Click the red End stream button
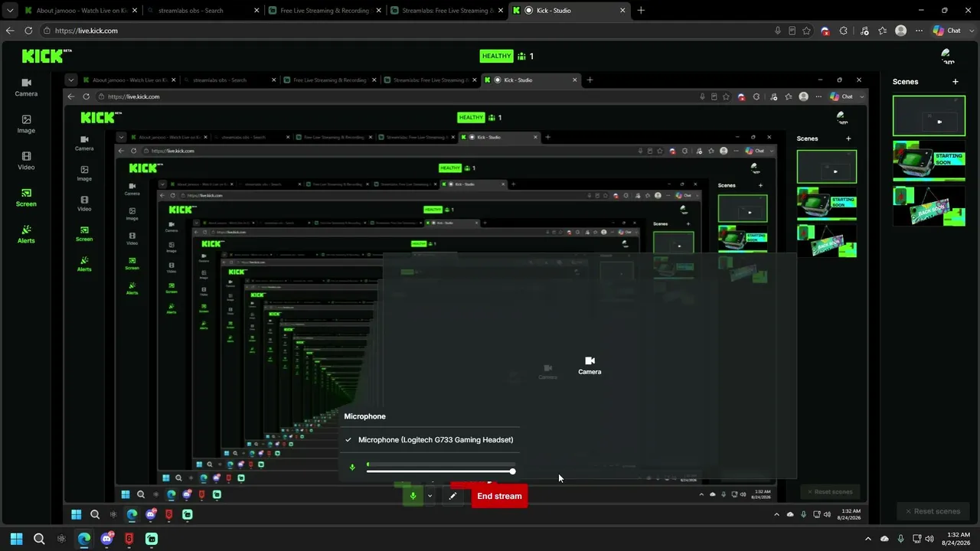Viewport: 980px width, 551px height. pos(499,496)
